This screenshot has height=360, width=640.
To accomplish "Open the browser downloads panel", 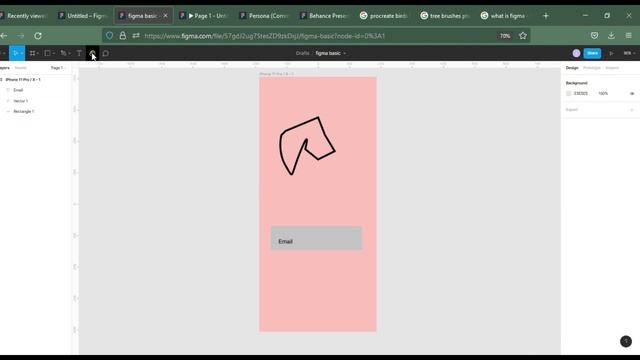I will [611, 36].
